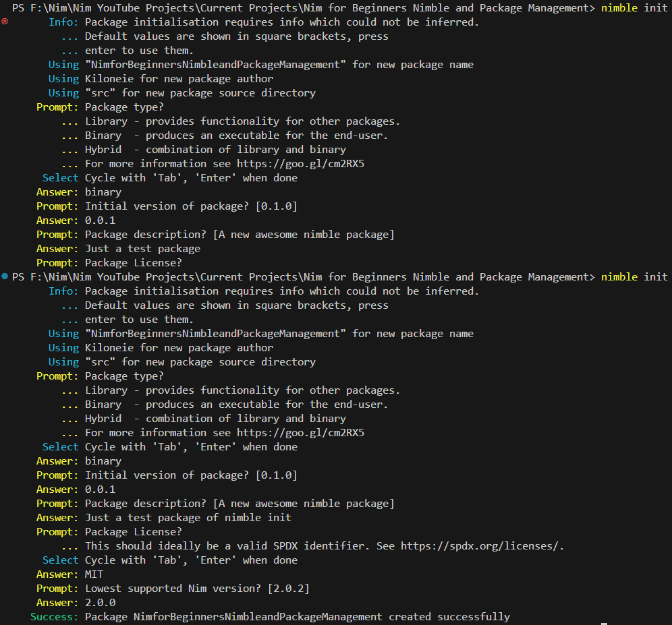The image size is (672, 625).
Task: Click the blue command marker dot
Action: [5, 276]
